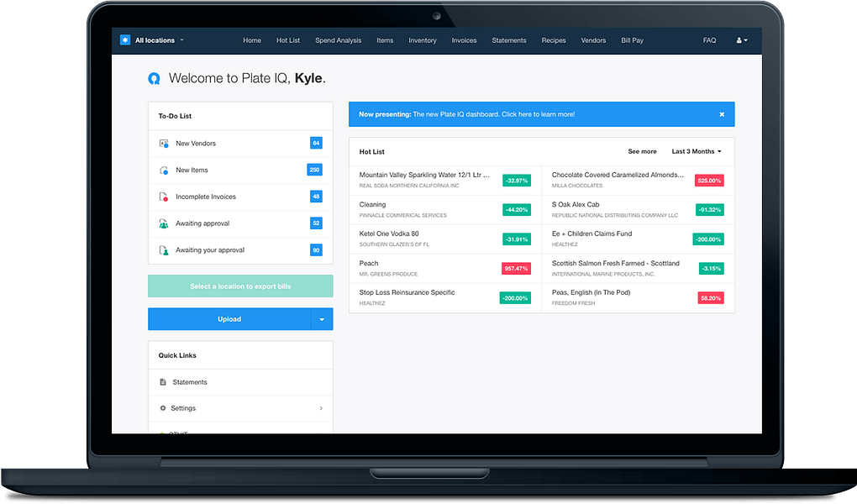The height and width of the screenshot is (504, 857).
Task: Click Select a location to export bills
Action: (240, 286)
